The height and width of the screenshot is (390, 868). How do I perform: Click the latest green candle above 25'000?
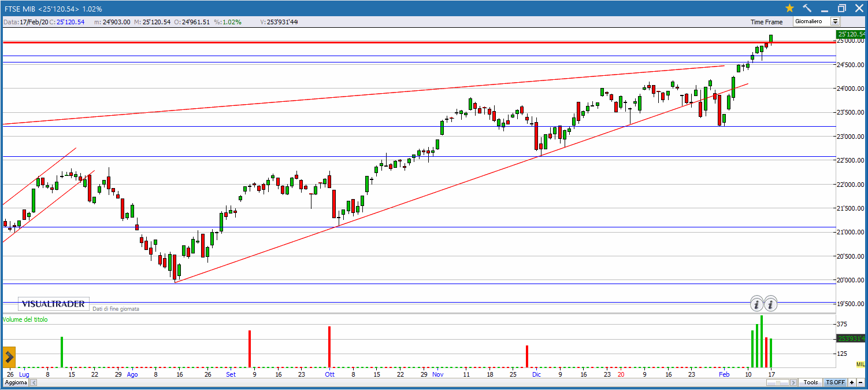click(771, 38)
